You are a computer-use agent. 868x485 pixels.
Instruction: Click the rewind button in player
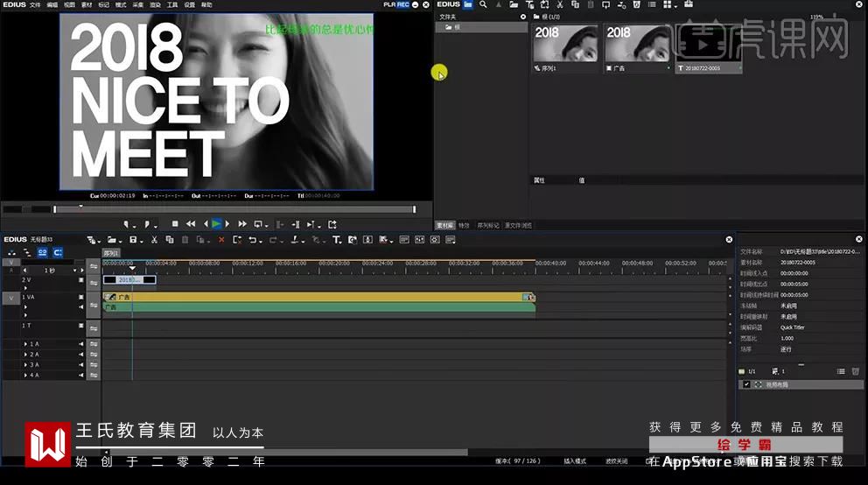click(x=191, y=223)
